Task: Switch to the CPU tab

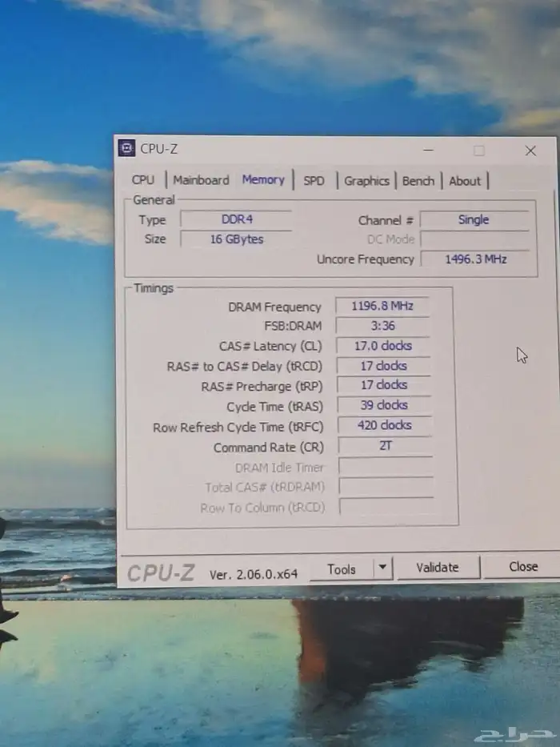Action: (x=143, y=180)
